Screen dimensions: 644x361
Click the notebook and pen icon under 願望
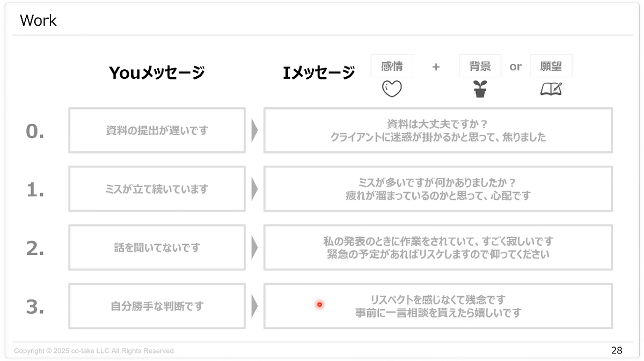[x=551, y=89]
